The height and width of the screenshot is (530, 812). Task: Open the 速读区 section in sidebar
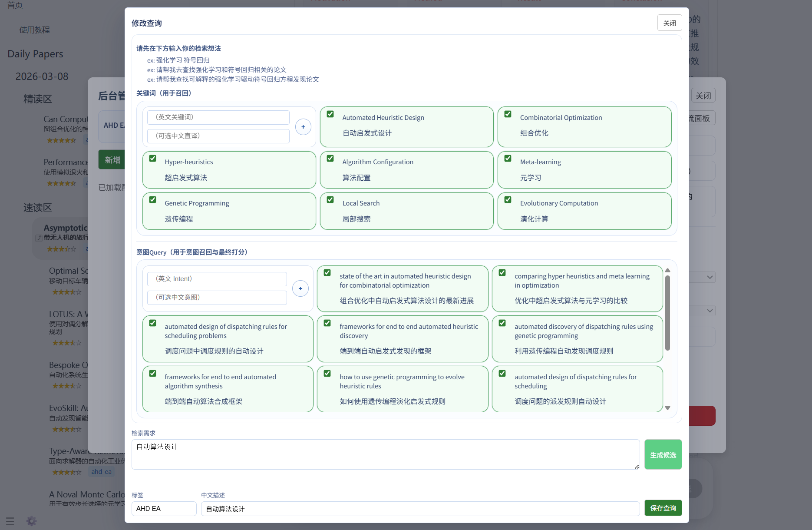pos(37,208)
